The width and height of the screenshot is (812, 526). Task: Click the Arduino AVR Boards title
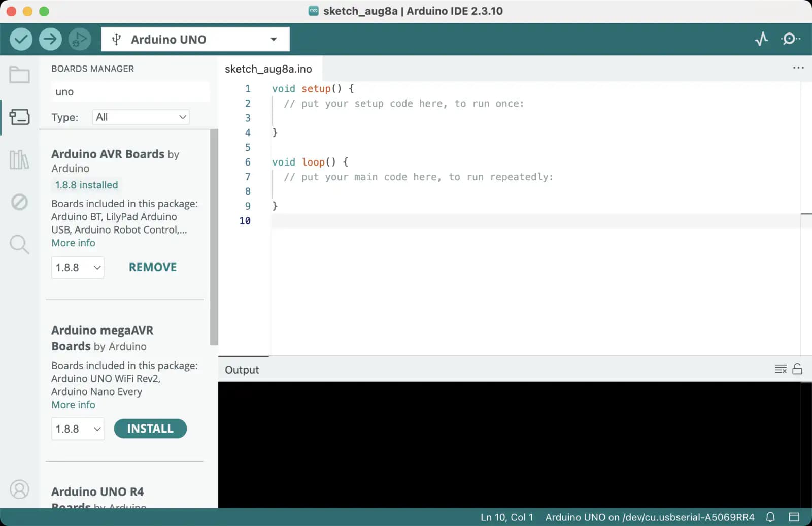click(x=108, y=154)
